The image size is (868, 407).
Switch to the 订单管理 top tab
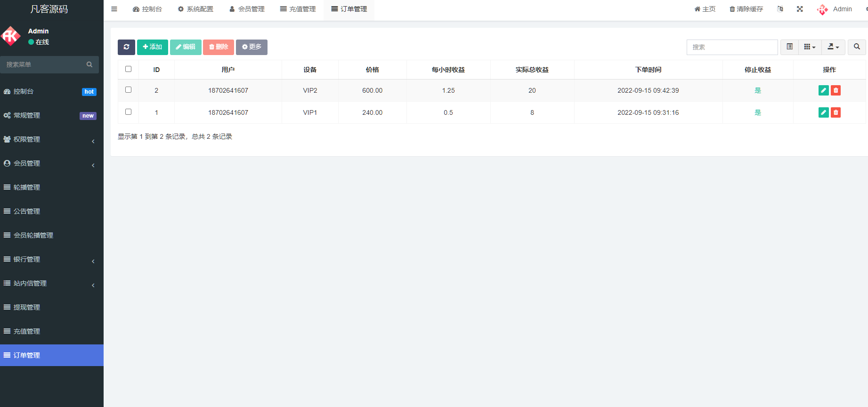tap(349, 9)
